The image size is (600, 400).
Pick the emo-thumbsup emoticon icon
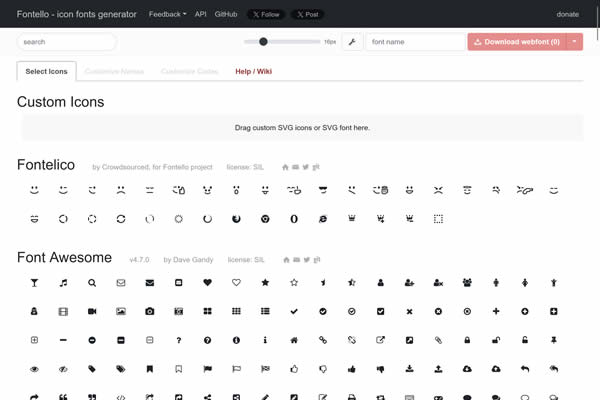(179, 190)
